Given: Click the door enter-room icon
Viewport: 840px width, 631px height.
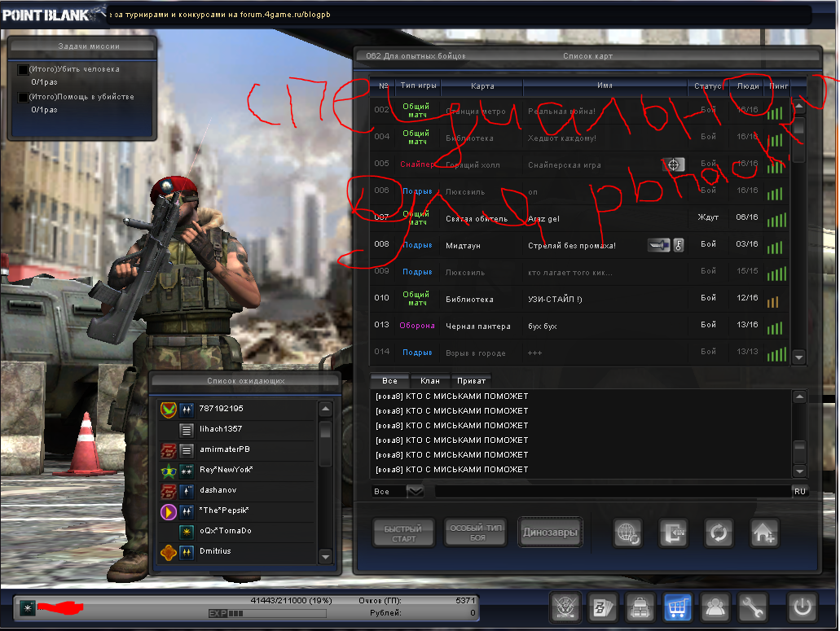Looking at the screenshot, I should [674, 532].
